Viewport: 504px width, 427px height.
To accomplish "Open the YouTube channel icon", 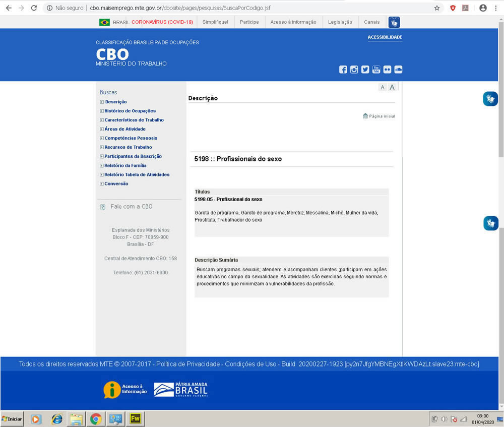I will (x=376, y=70).
